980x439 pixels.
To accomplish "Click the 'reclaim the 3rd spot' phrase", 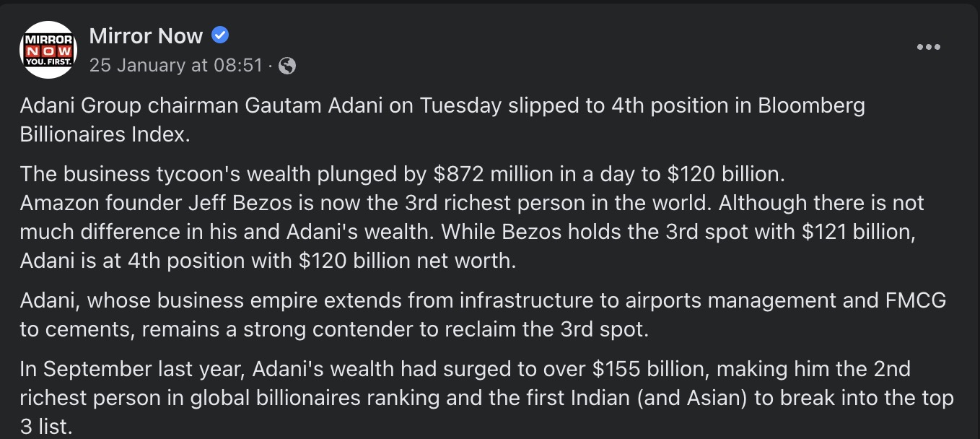I will coord(547,329).
